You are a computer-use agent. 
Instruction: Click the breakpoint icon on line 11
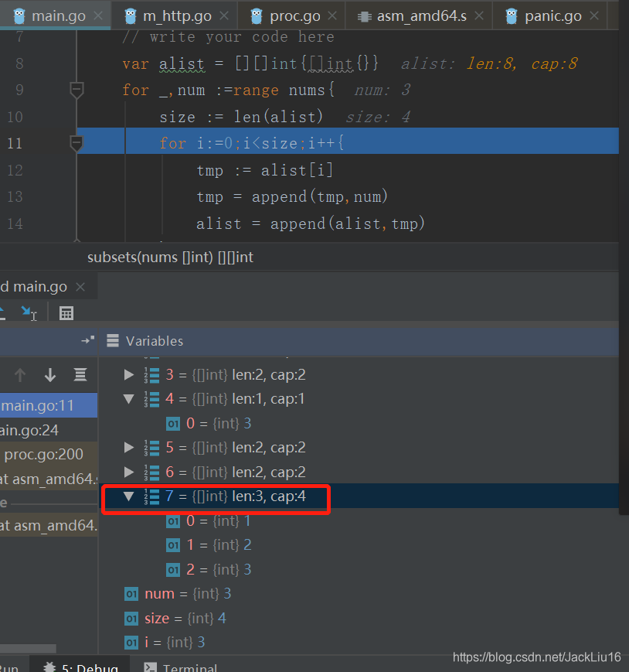pos(76,144)
